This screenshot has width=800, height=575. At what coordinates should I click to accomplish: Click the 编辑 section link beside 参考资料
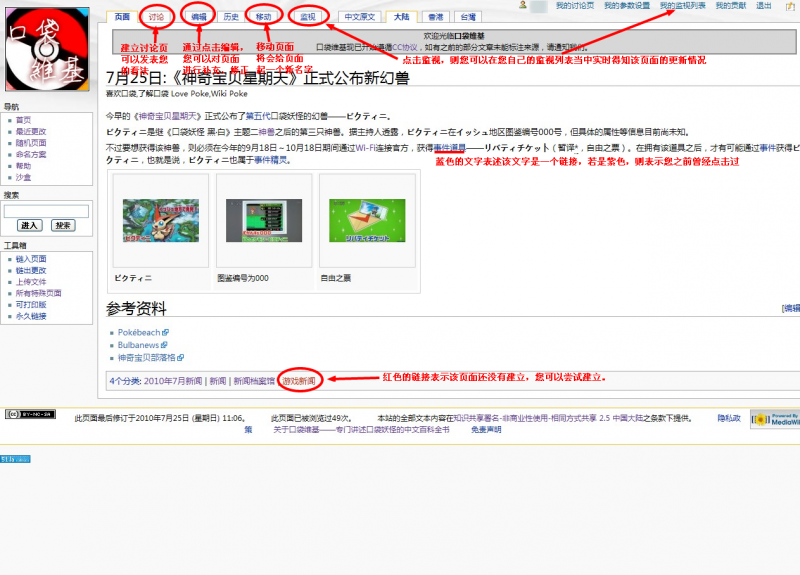point(791,308)
